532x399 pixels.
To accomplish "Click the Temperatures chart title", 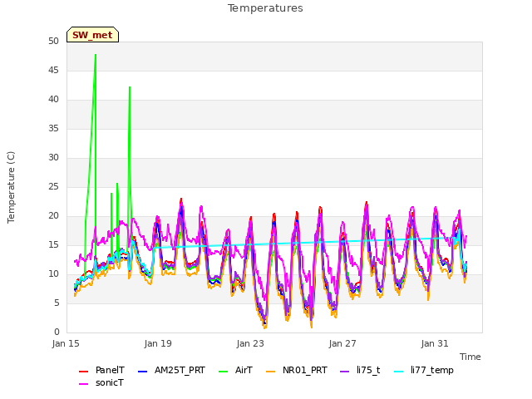I will pyautogui.click(x=265, y=8).
